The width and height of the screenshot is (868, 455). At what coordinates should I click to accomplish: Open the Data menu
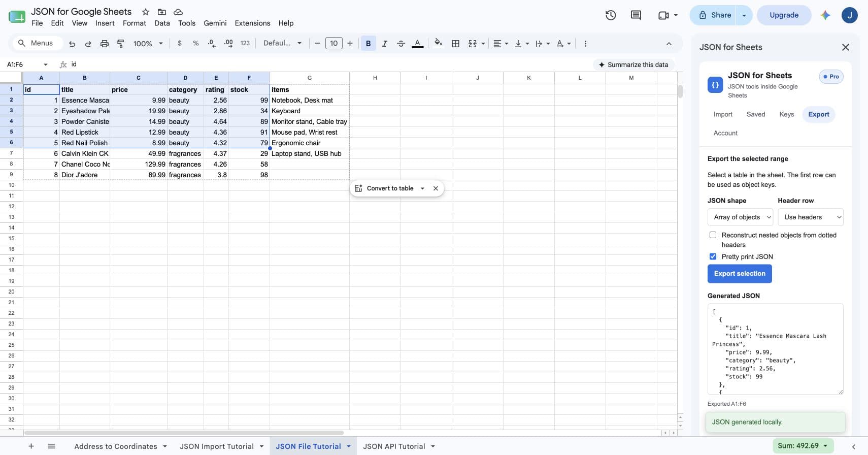click(x=162, y=23)
